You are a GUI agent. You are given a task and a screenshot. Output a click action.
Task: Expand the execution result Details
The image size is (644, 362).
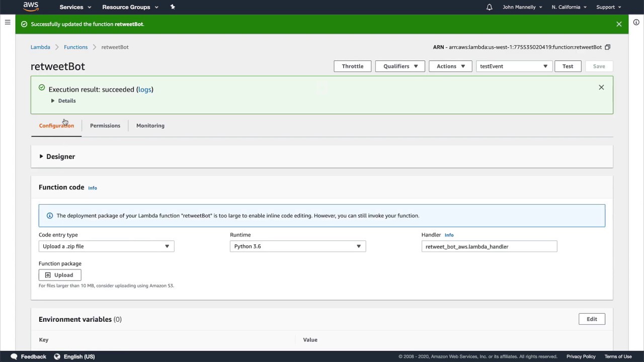(x=63, y=101)
